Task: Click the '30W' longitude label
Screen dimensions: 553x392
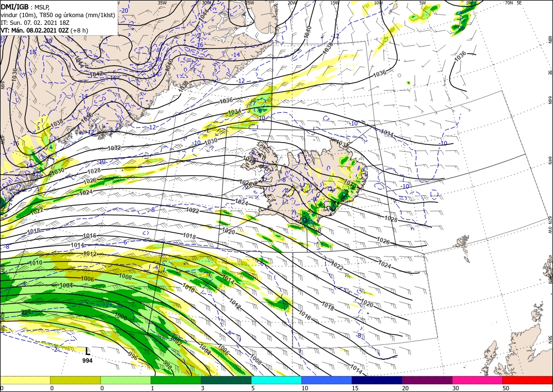Action: click(206, 2)
